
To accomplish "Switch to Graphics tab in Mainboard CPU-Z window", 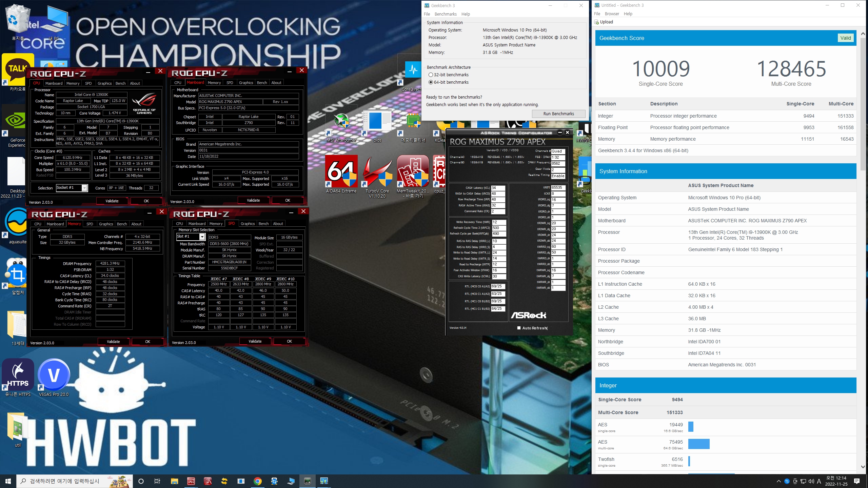I will tap(246, 83).
